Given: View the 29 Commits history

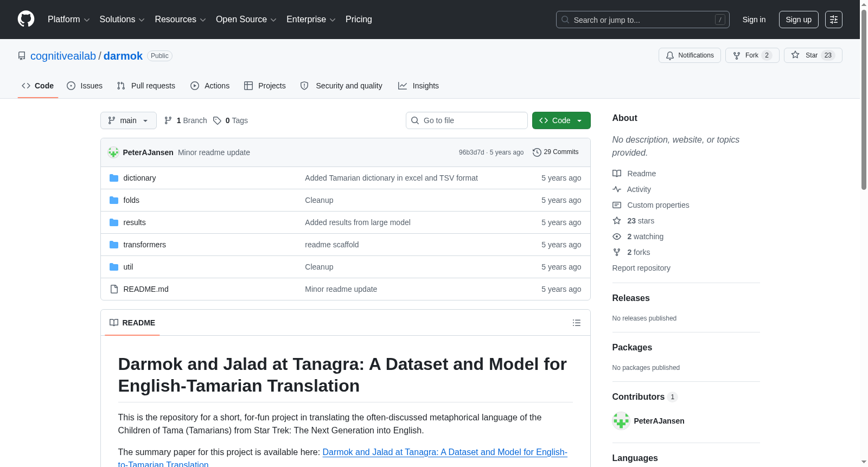Looking at the screenshot, I should [x=556, y=152].
